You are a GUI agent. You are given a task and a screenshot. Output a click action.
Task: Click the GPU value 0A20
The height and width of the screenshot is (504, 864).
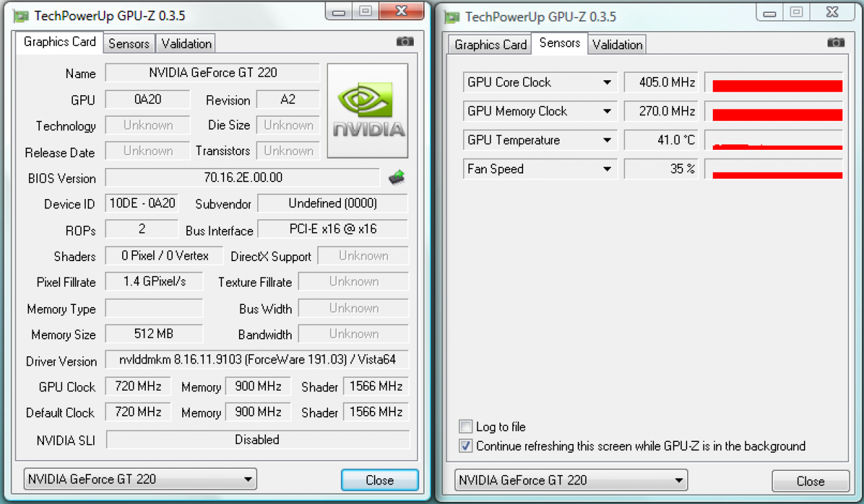pos(148,99)
